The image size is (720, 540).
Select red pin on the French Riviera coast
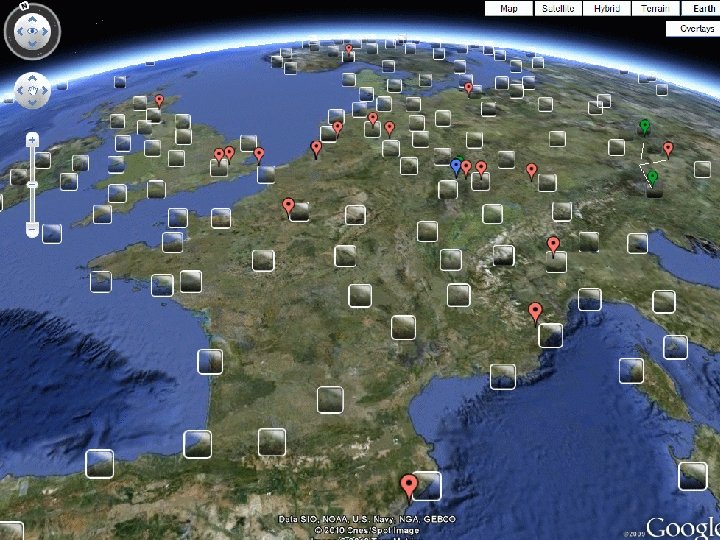pyautogui.click(x=535, y=313)
